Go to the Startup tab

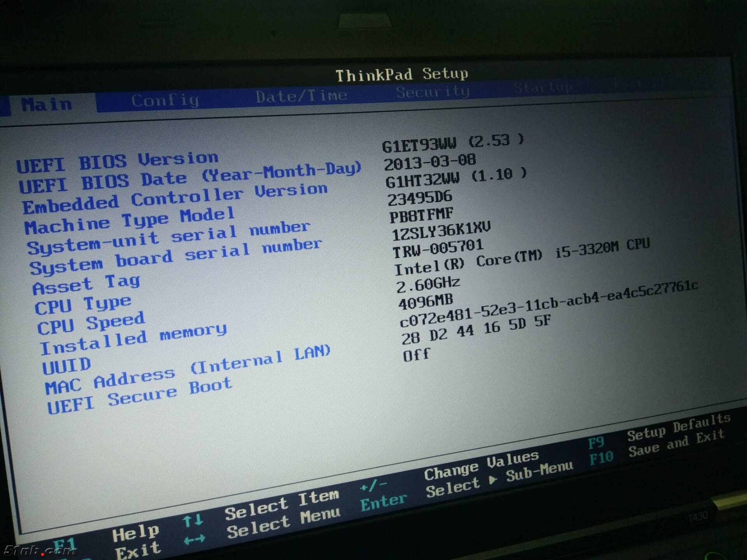point(543,88)
